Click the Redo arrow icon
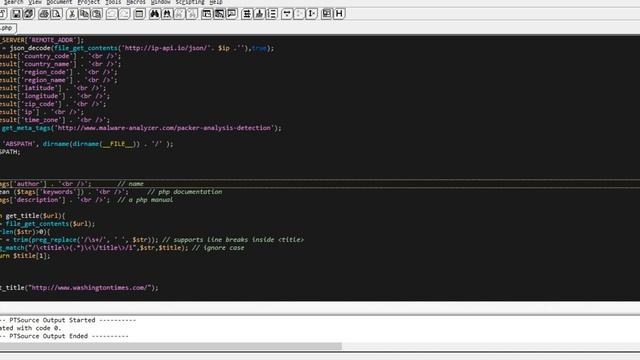This screenshot has width=640, height=360. [x=124, y=14]
